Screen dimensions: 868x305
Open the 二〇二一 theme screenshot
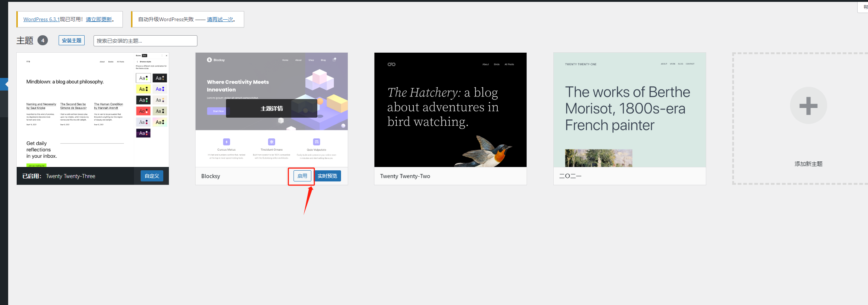tap(629, 110)
